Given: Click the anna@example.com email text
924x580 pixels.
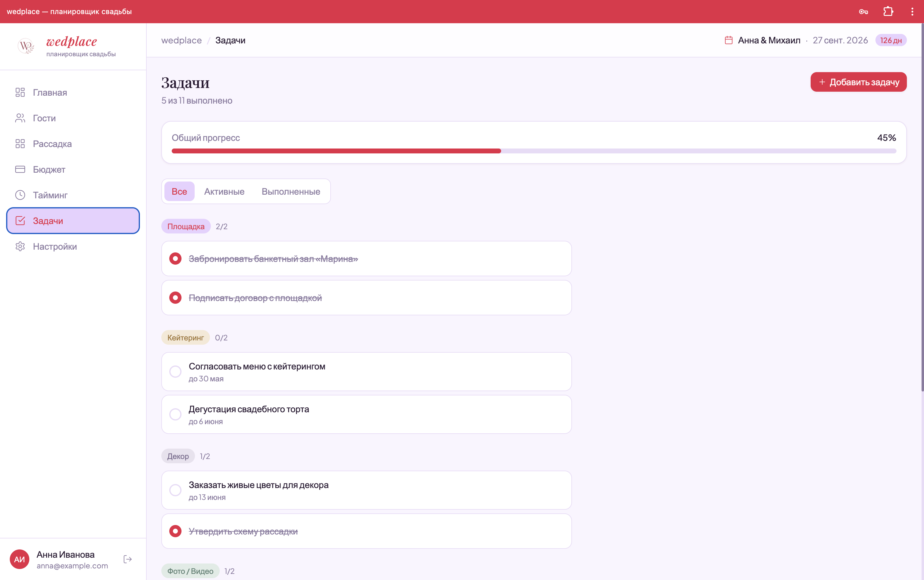Looking at the screenshot, I should click(72, 566).
